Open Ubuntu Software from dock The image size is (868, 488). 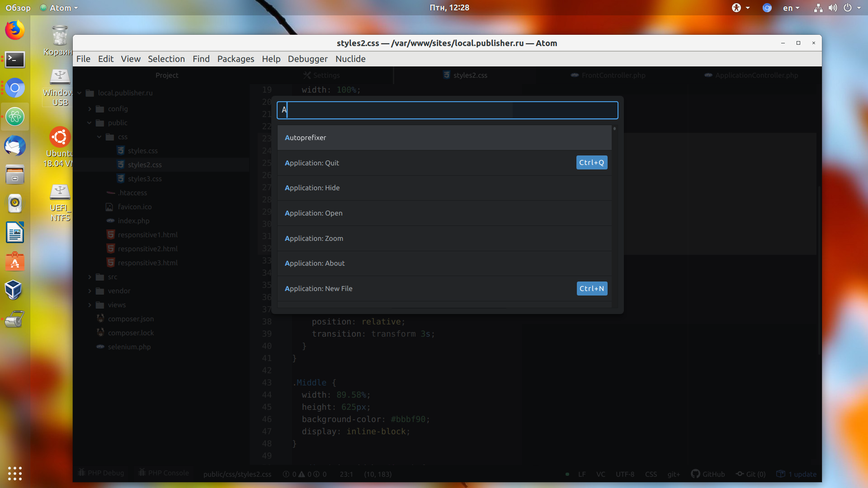tap(15, 262)
